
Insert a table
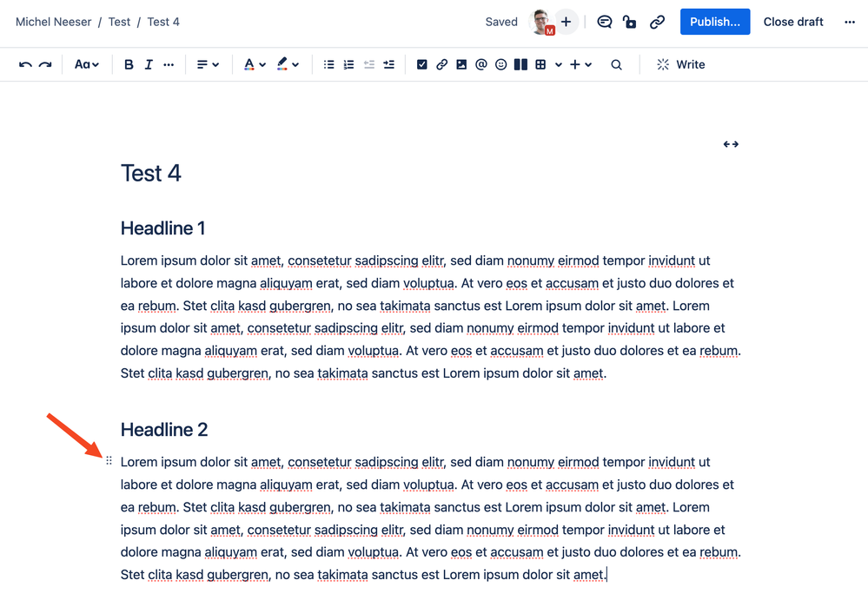click(x=540, y=65)
